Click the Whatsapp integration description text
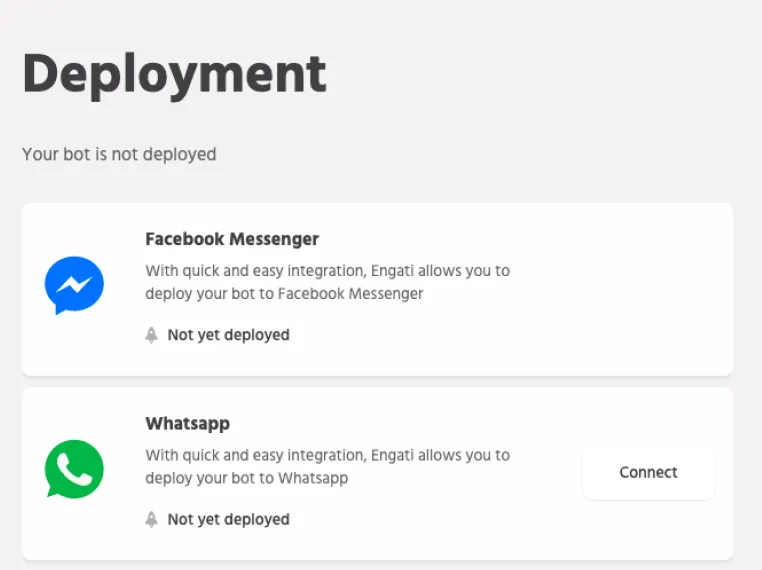This screenshot has width=762, height=570. click(x=327, y=466)
